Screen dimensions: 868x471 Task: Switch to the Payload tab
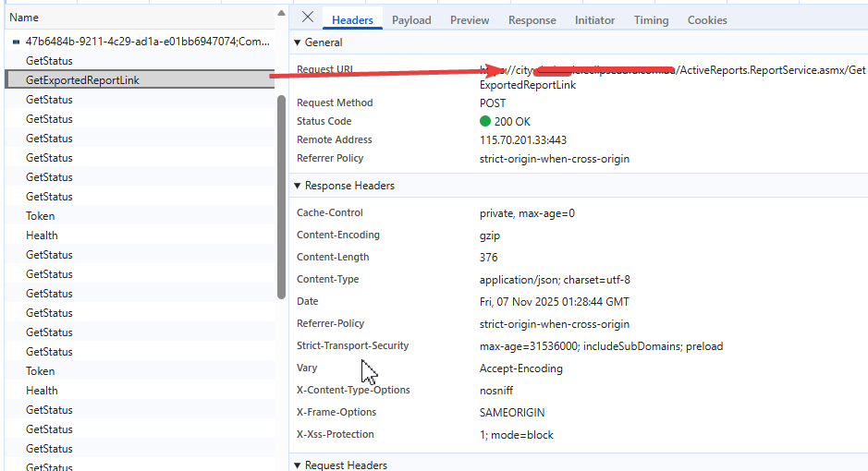pyautogui.click(x=411, y=20)
